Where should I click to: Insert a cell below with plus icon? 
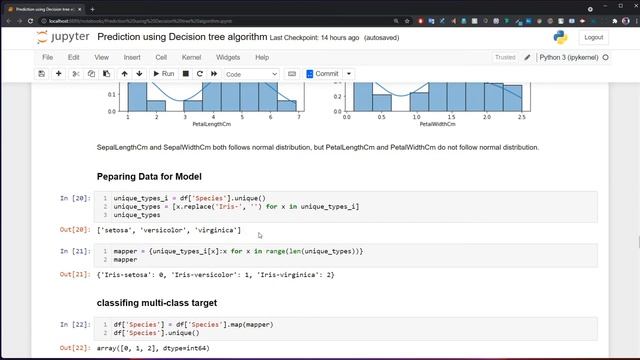point(58,74)
